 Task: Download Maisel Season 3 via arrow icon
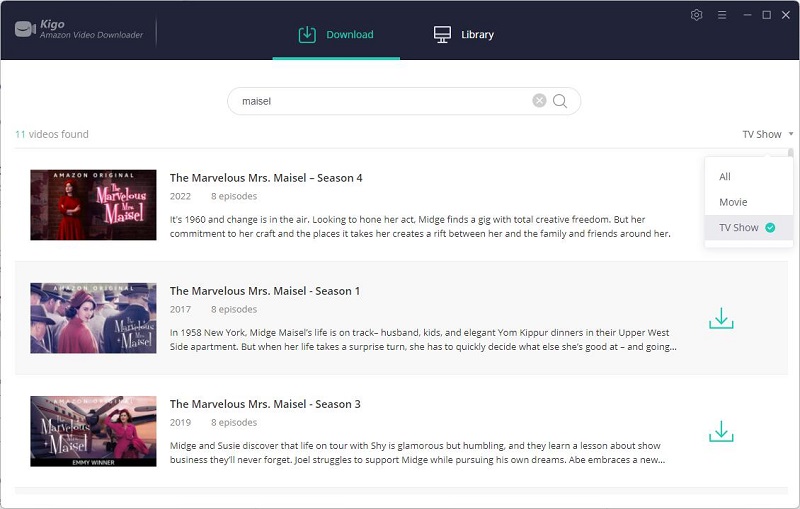point(721,431)
